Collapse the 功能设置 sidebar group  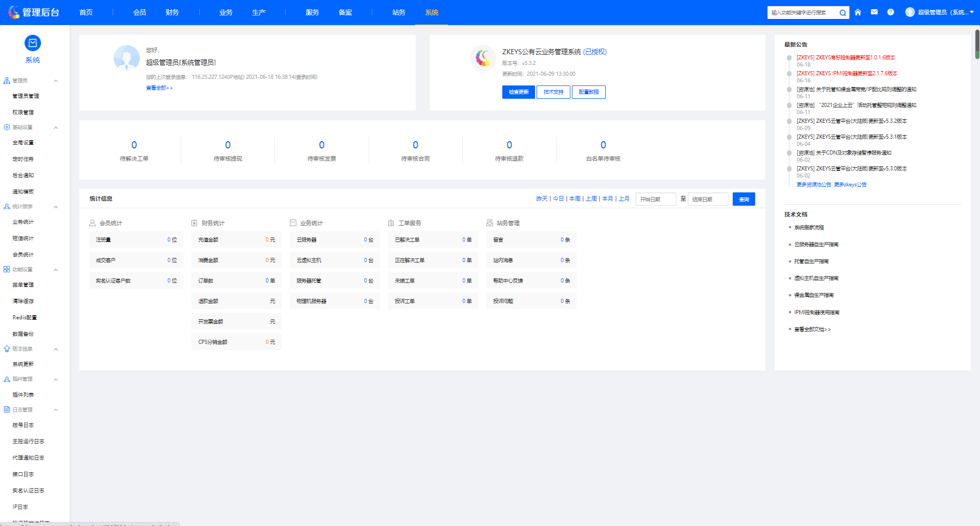pos(56,270)
